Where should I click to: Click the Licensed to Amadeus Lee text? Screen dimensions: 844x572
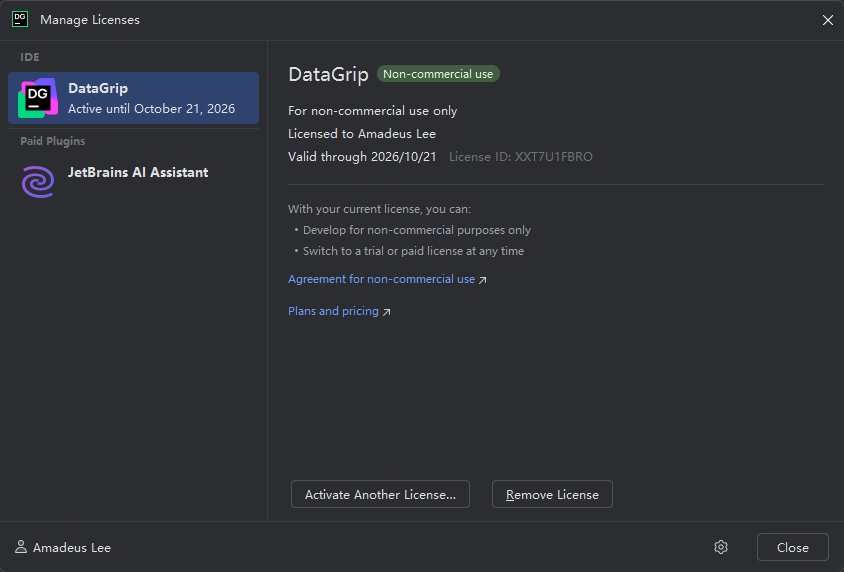click(x=362, y=133)
